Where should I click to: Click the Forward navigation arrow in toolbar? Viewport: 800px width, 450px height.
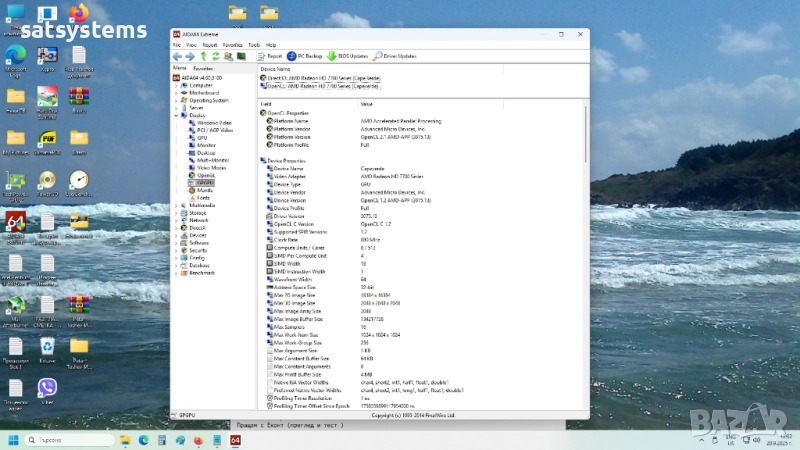(x=190, y=56)
